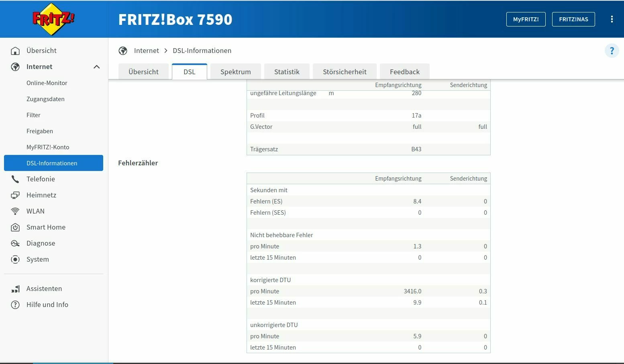Open the Statistik tab
Viewport: 624px width, 364px height.
287,72
